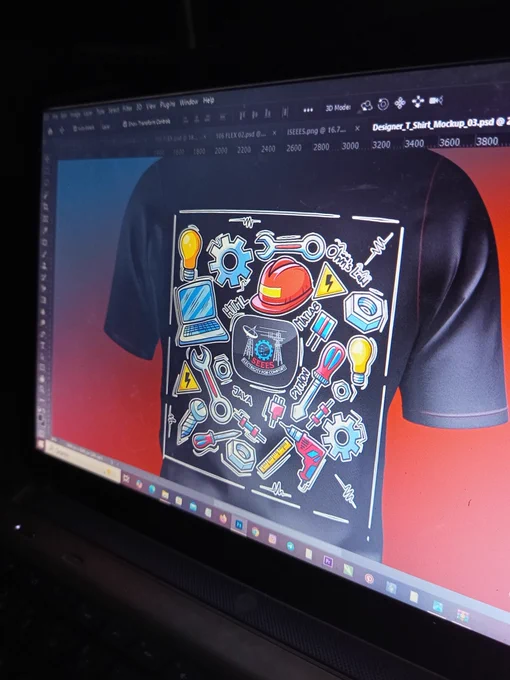Open Task View from the taskbar

point(126,479)
